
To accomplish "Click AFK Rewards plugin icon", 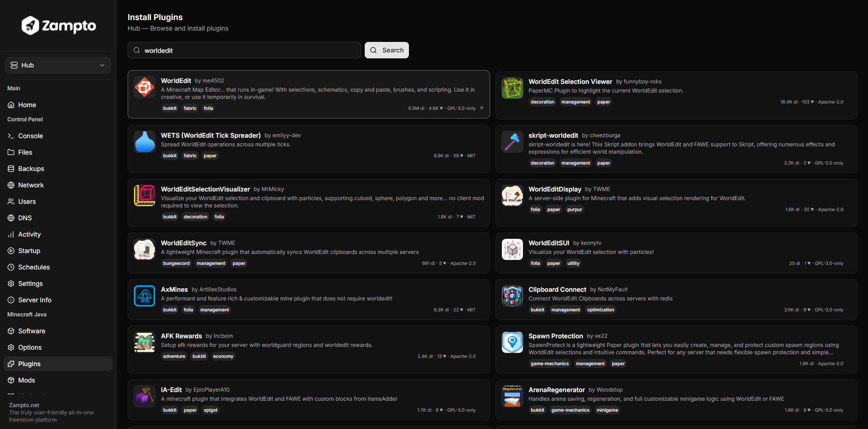I will tap(145, 342).
